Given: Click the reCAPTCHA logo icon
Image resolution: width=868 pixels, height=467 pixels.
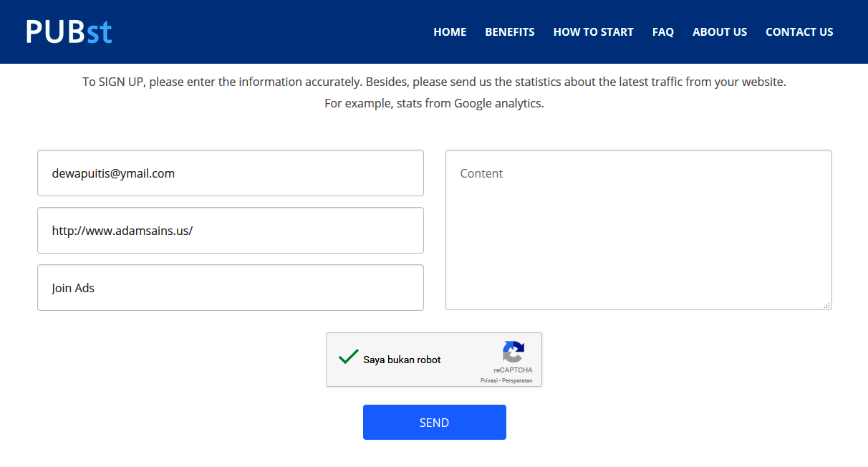Looking at the screenshot, I should [513, 352].
